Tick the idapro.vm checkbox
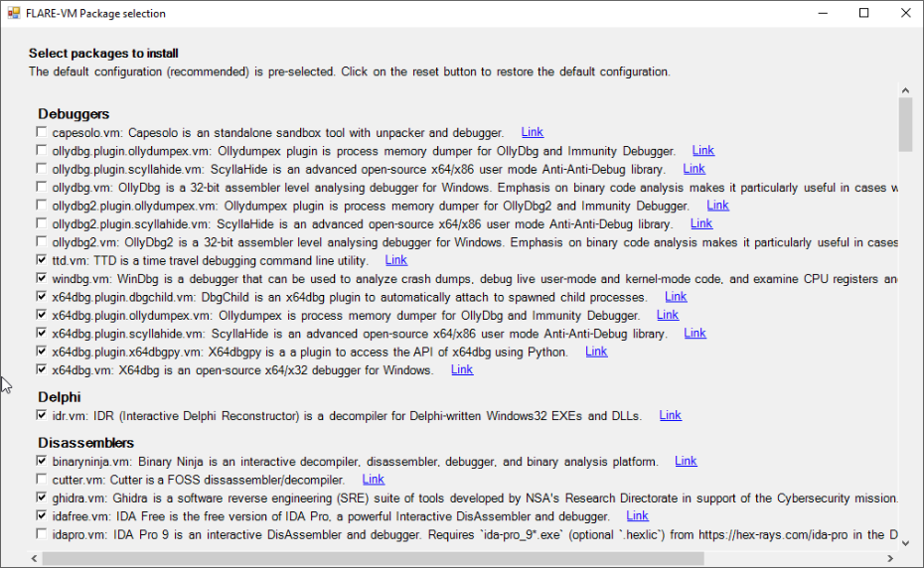The height and width of the screenshot is (568, 924). tap(42, 534)
